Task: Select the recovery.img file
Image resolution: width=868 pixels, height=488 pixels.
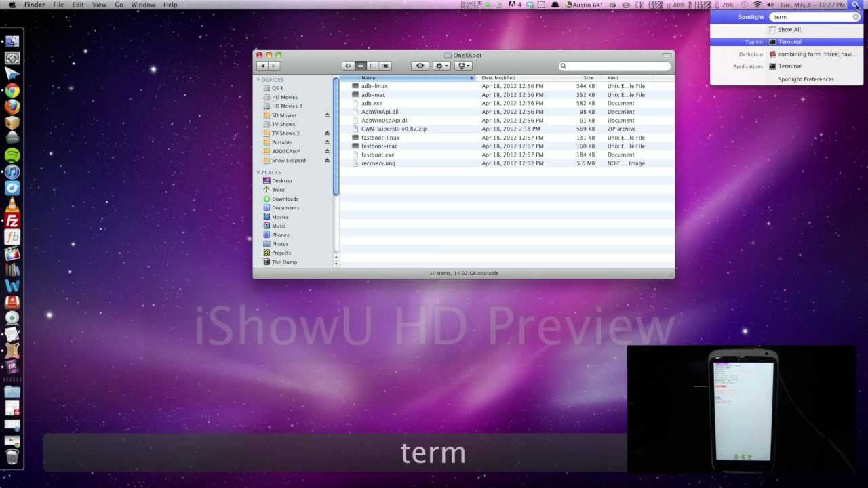Action: pyautogui.click(x=378, y=163)
